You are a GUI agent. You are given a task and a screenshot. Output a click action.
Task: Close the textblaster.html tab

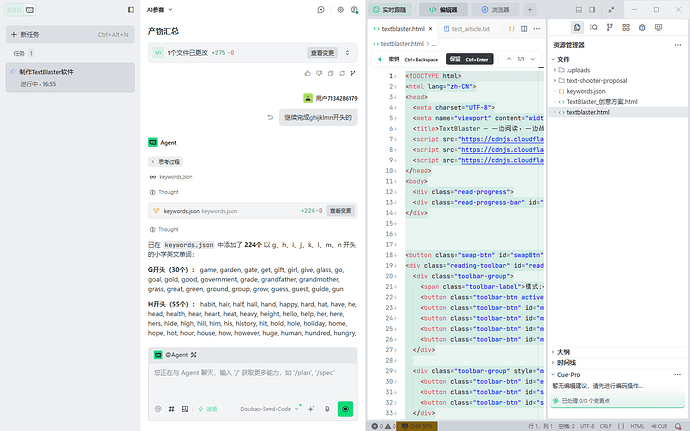(430, 29)
